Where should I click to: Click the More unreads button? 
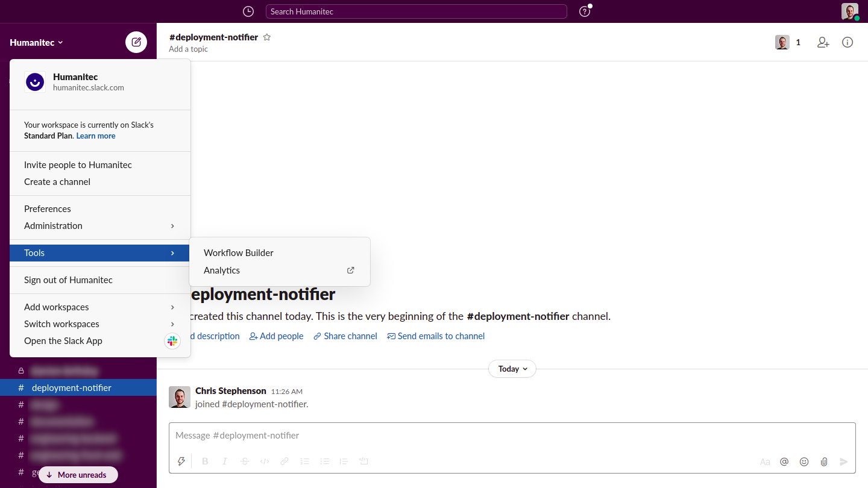[x=78, y=475]
